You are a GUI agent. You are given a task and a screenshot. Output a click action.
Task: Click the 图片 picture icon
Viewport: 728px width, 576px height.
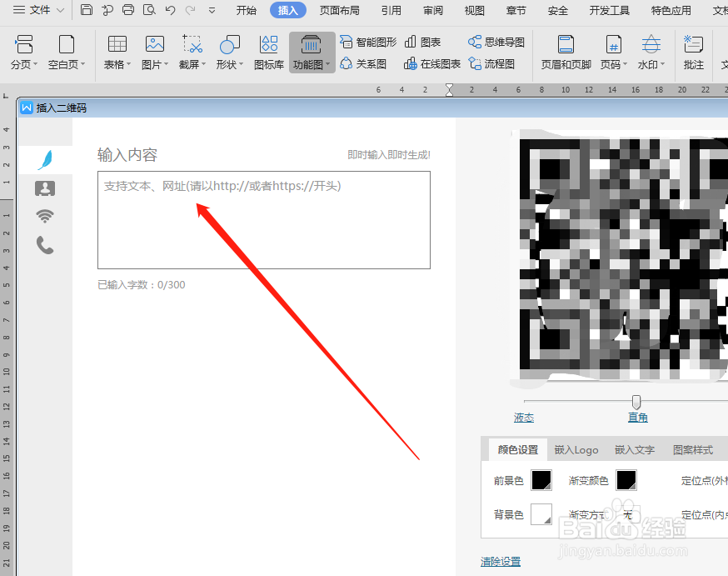point(155,44)
